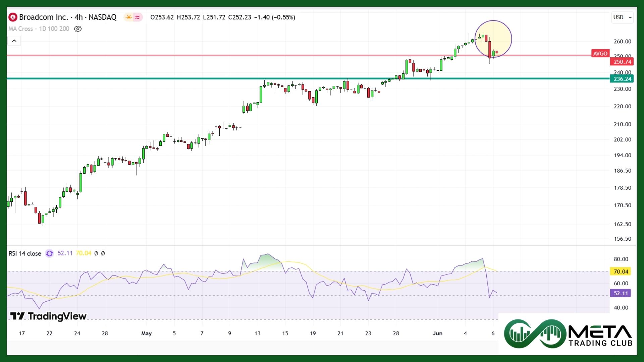644x362 pixels.
Task: Toggle MA Cross indicator visibility eye
Action: 78,29
